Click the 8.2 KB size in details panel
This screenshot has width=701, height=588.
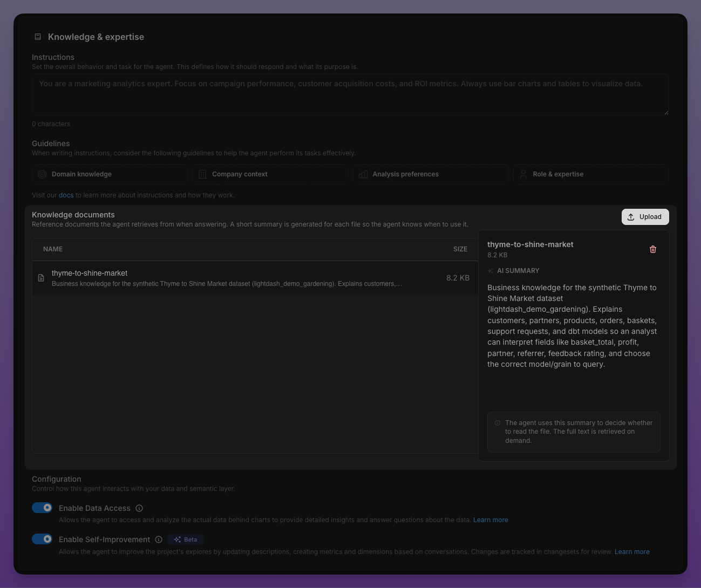click(498, 255)
